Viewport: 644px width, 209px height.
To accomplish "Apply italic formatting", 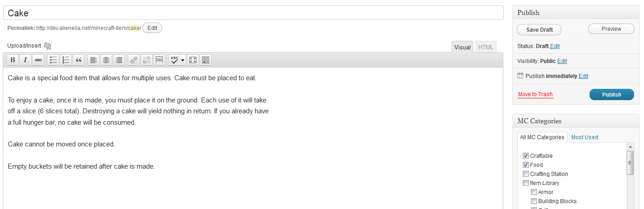I will tap(25, 60).
